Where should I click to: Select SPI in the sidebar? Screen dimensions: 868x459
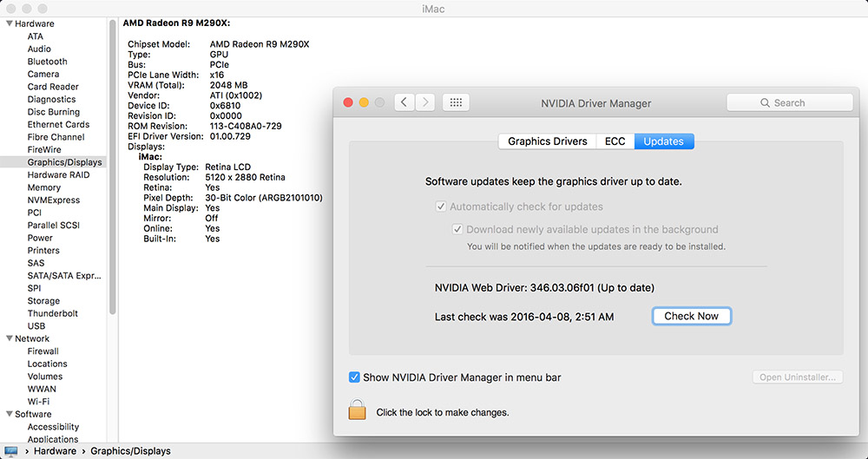pyautogui.click(x=34, y=288)
